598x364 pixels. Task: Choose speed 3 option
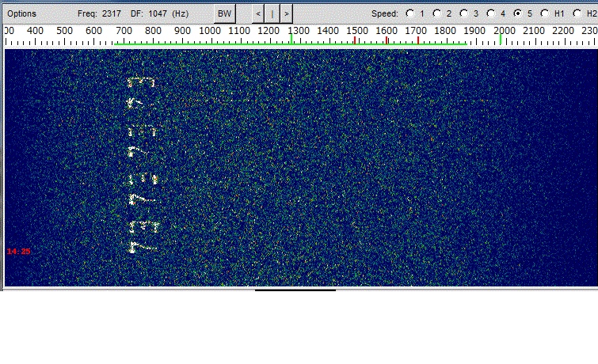coord(463,13)
